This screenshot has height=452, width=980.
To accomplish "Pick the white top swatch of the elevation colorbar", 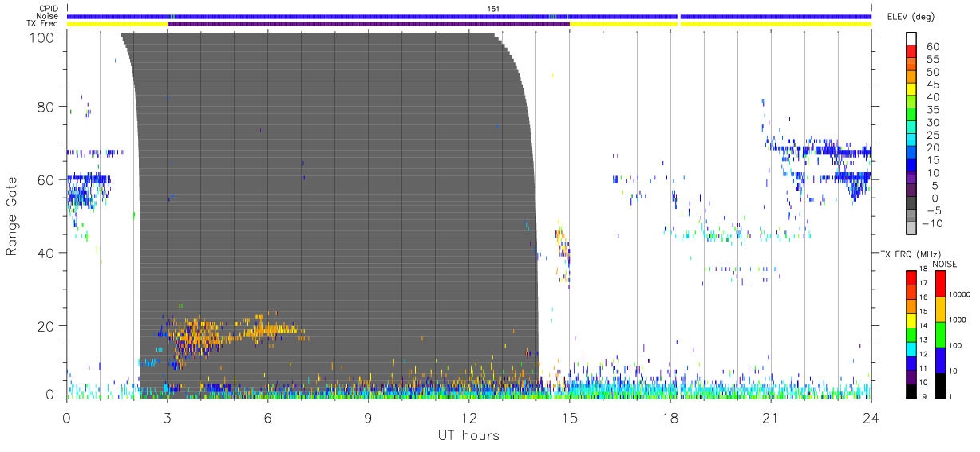I will point(911,39).
